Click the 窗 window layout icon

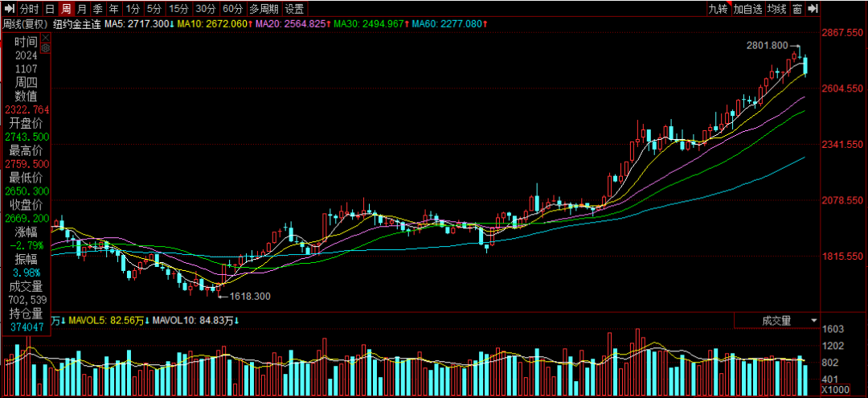click(x=796, y=9)
